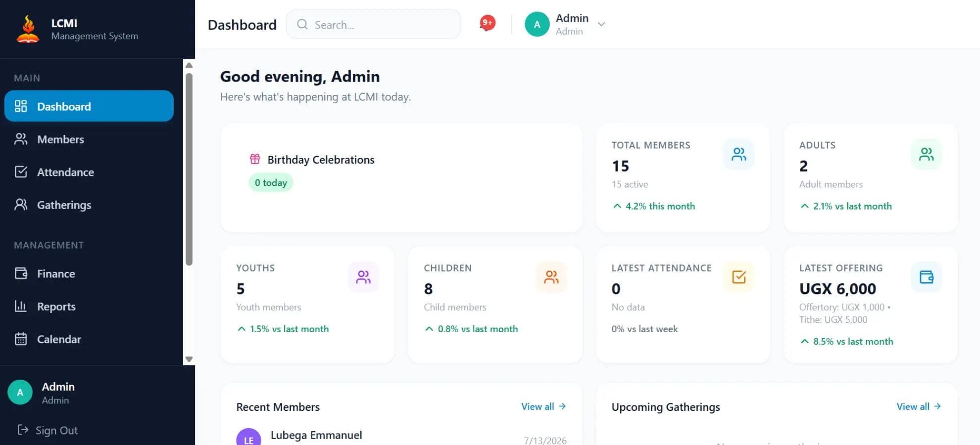The height and width of the screenshot is (445, 980).
Task: Click the LCMI flame logo
Action: tap(28, 29)
